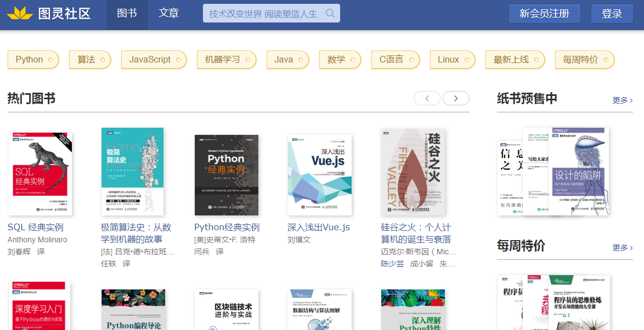
Task: Open 深入浅出 Vue.js book cover
Action: coord(320,175)
